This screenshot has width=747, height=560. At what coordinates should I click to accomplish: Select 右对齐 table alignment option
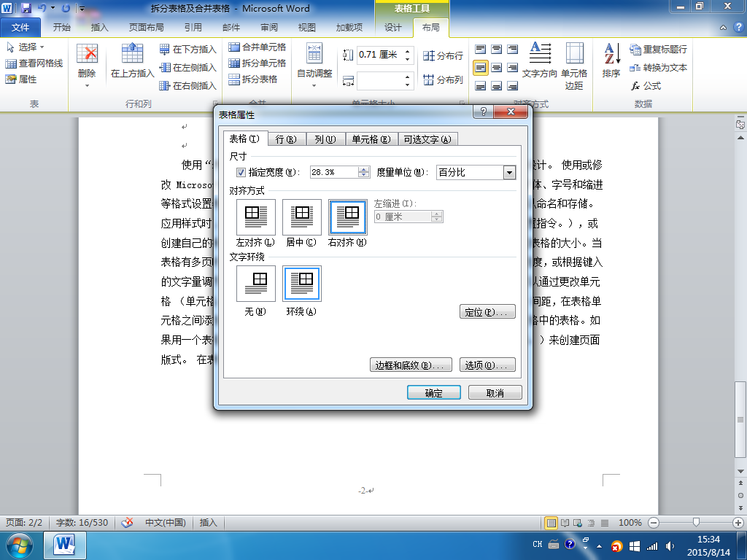point(348,217)
